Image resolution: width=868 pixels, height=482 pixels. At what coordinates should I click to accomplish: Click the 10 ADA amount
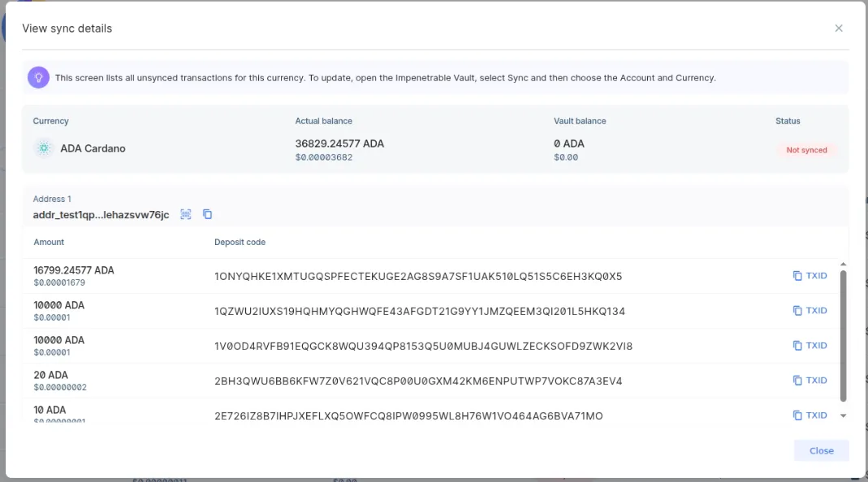point(50,410)
